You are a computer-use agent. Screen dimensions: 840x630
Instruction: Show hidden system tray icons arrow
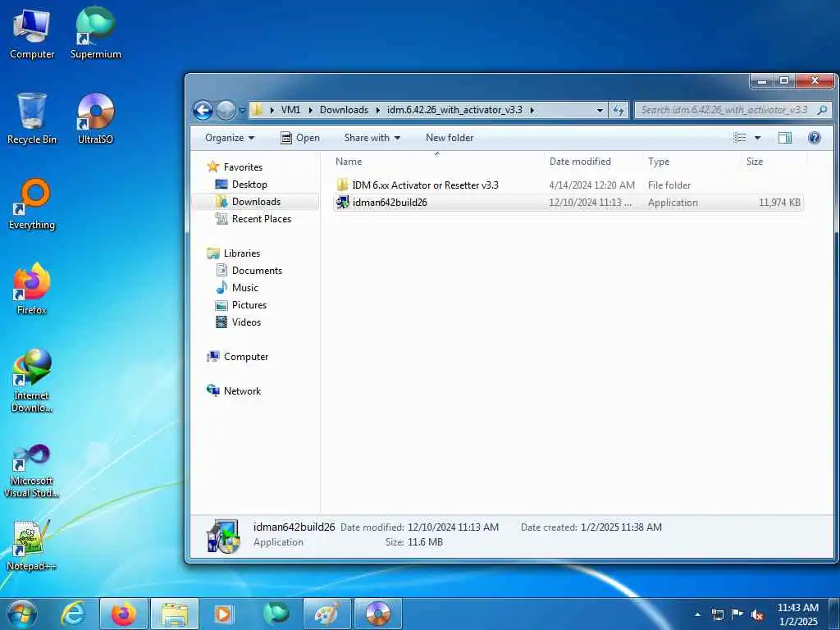697,614
